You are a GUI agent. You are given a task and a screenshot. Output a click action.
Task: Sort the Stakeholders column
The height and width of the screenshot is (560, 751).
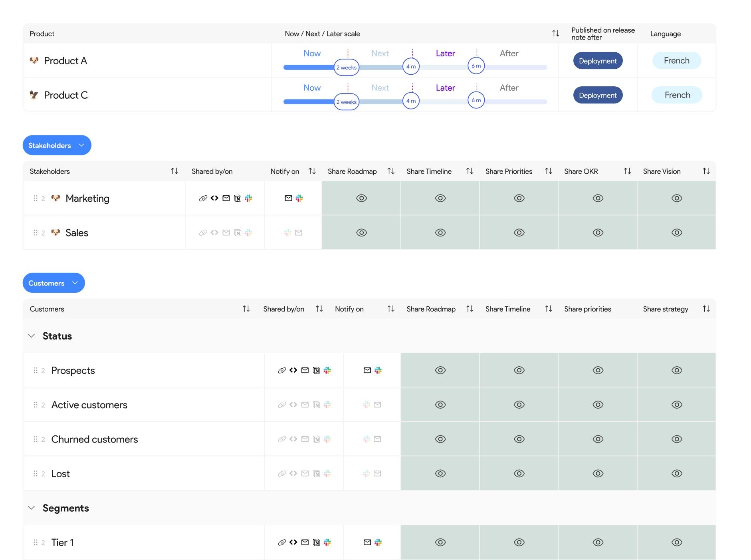click(x=174, y=171)
